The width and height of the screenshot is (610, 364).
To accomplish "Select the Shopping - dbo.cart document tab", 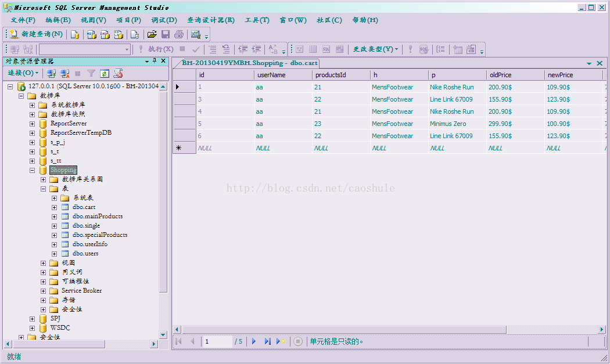I will [x=249, y=63].
